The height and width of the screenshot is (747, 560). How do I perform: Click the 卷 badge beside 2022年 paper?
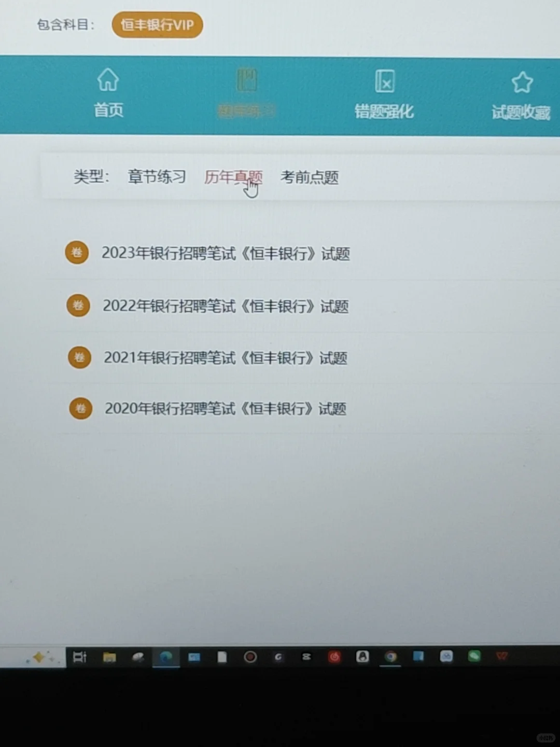pos(78,305)
